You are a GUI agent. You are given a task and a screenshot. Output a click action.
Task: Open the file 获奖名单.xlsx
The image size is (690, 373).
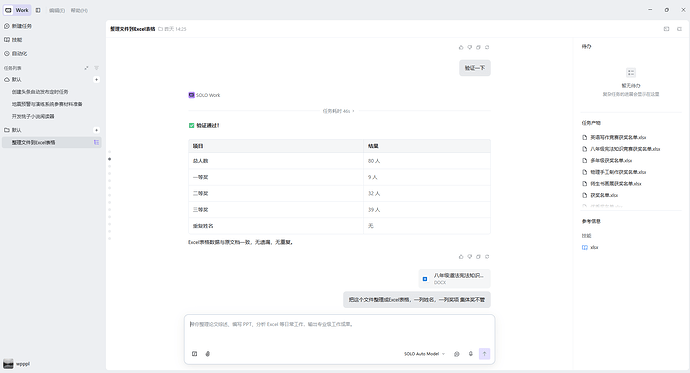(x=600, y=195)
